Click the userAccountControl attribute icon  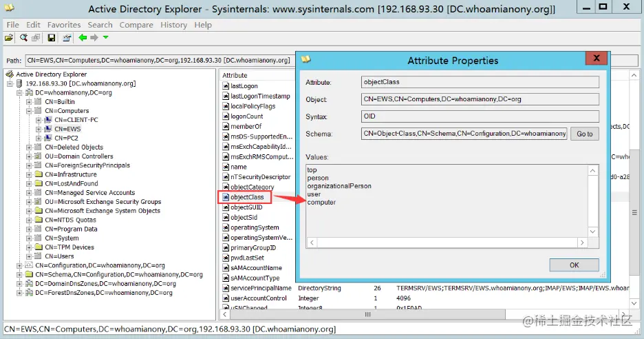click(x=226, y=298)
